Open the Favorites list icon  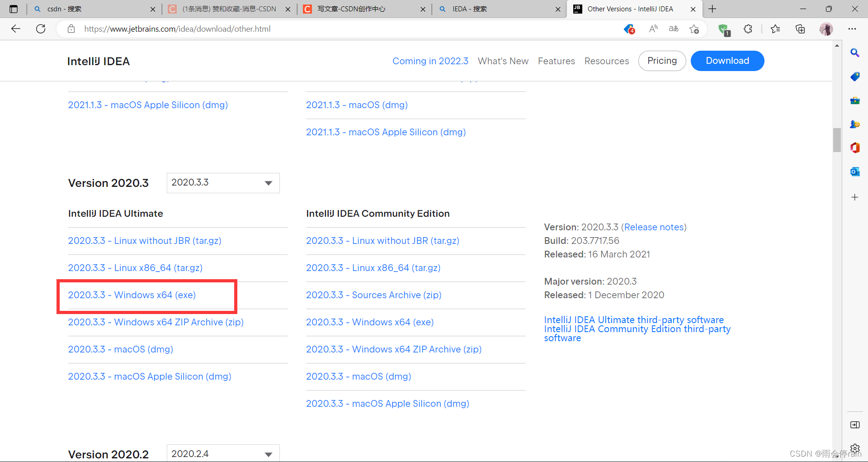coord(775,29)
